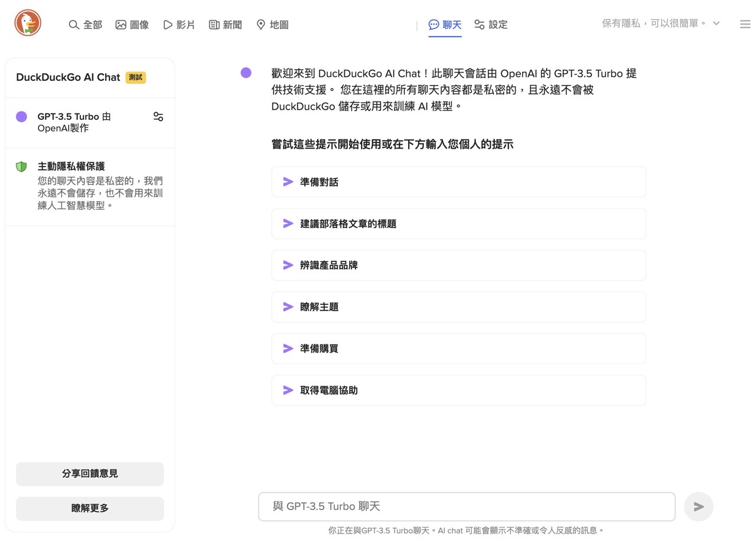
Task: Click the 測試 beta badge
Action: tap(135, 77)
